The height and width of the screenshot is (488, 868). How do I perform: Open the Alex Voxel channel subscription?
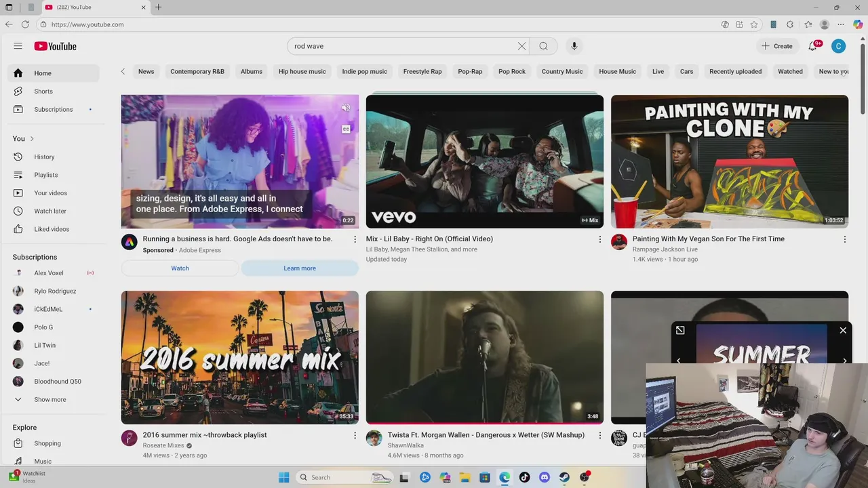point(53,273)
